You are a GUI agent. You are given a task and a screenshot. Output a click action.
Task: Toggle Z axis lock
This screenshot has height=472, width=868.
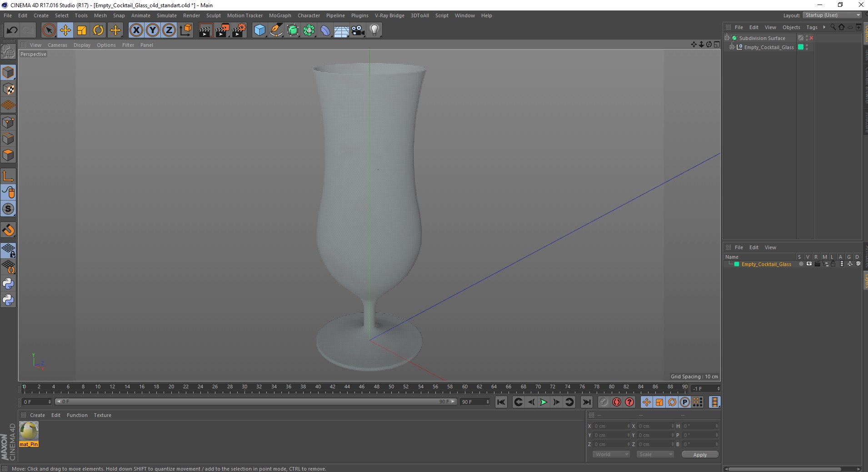tap(169, 30)
